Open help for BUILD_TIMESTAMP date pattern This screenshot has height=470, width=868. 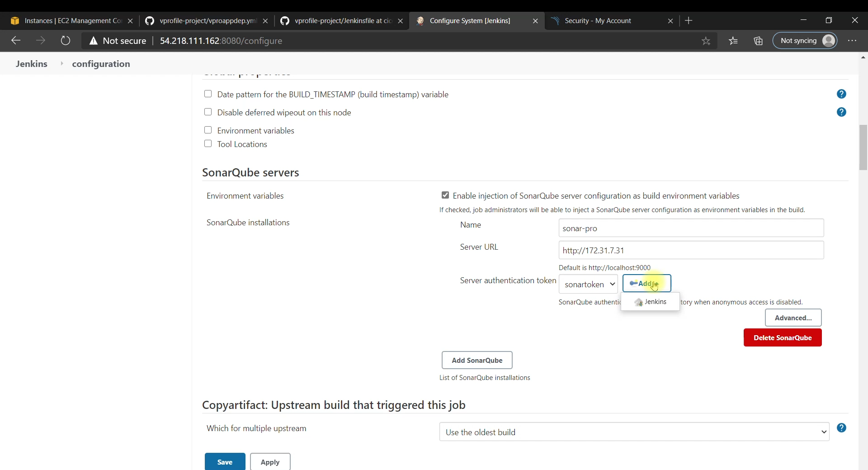click(x=841, y=94)
